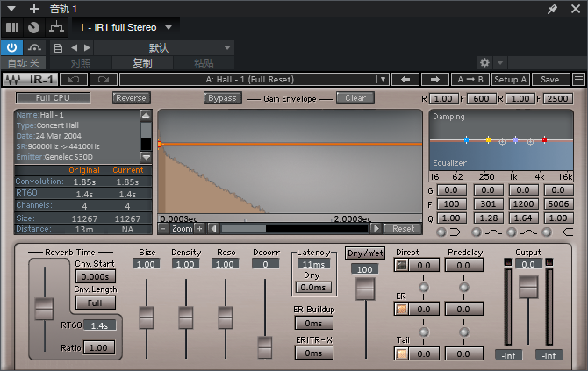This screenshot has width=588, height=371.
Task: Click the envelope horizontal scrollbar thumb
Action: click(x=244, y=229)
